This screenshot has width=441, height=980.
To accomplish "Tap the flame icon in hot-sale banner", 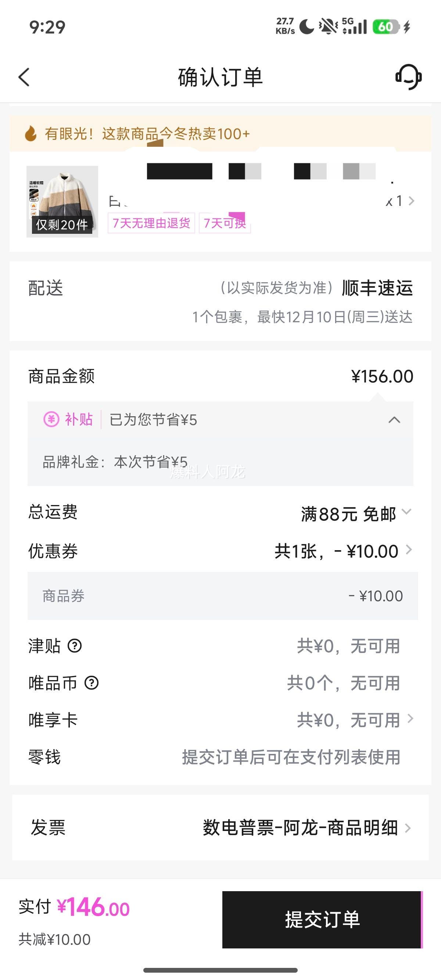I will coord(31,134).
